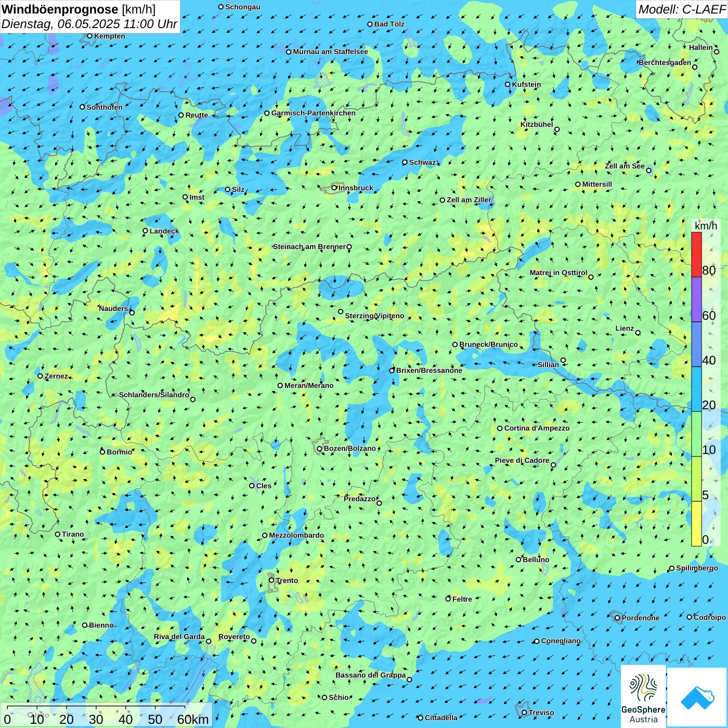Viewport: 728px width, 728px height.
Task: Click the Cles label
Action: coord(264,486)
